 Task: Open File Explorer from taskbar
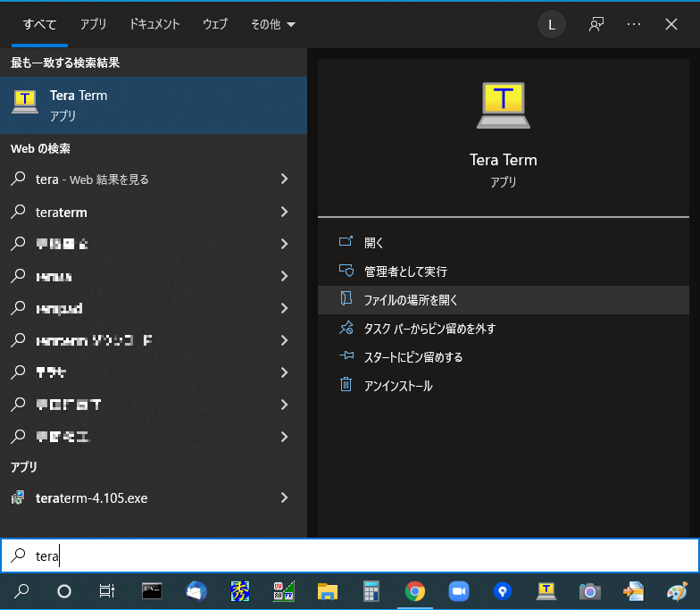(327, 591)
